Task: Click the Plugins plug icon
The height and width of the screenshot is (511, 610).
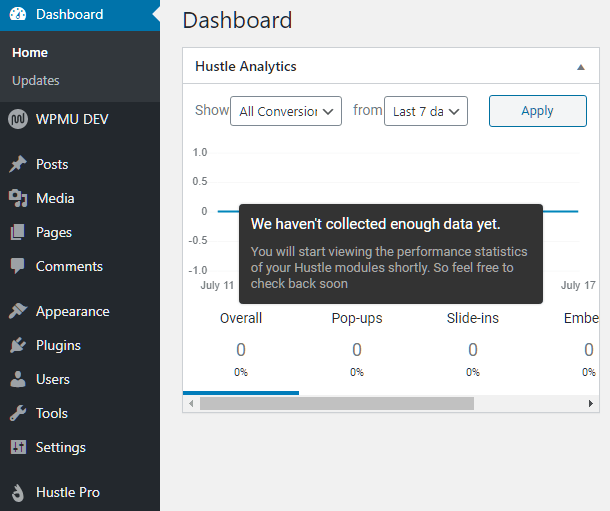Action: coord(18,345)
